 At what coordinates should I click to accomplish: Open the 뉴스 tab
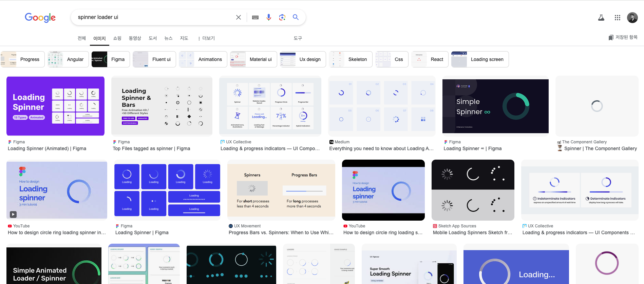[x=168, y=38]
